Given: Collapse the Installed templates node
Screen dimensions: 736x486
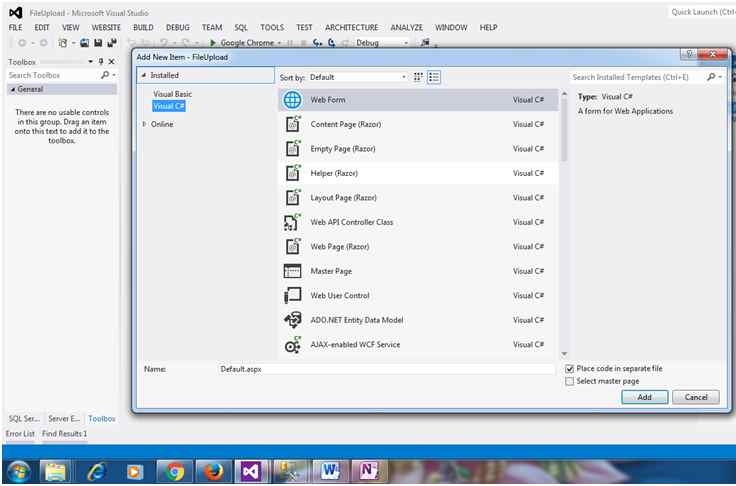Looking at the screenshot, I should (x=144, y=75).
